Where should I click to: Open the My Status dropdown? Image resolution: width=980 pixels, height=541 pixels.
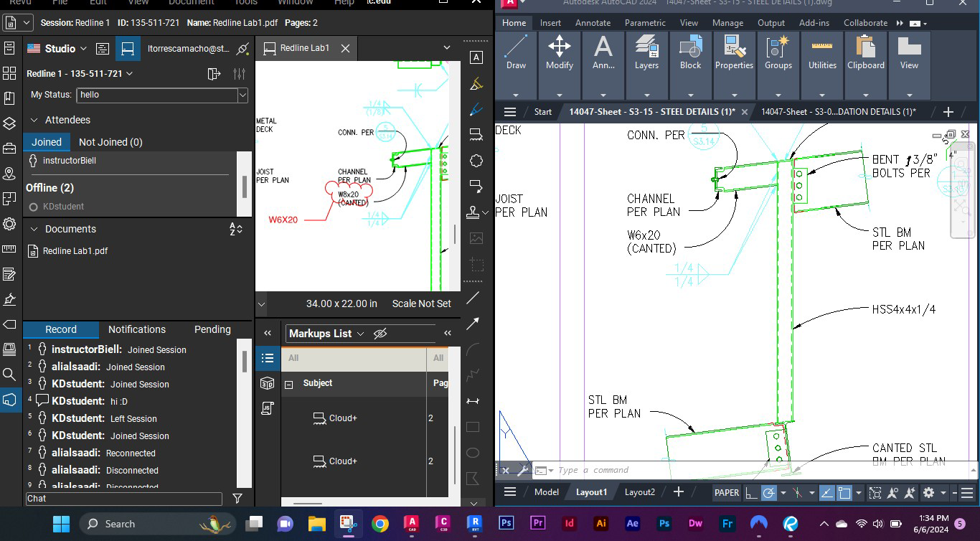click(x=242, y=95)
